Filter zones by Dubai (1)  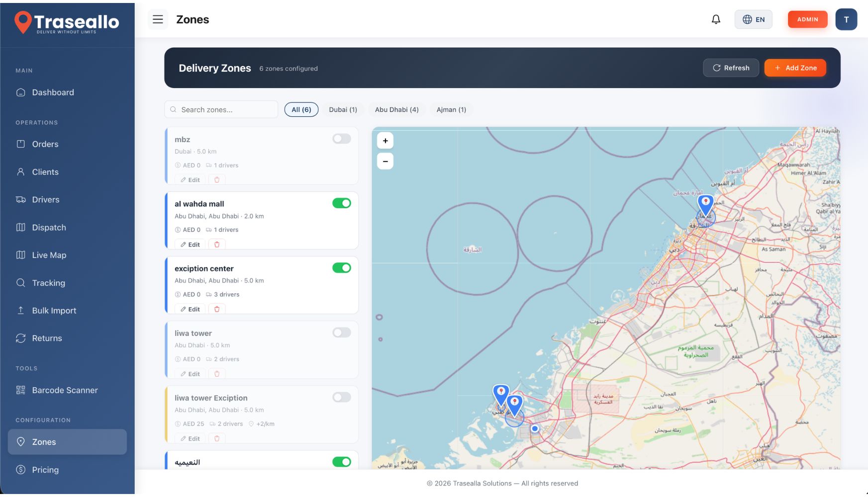click(x=343, y=109)
